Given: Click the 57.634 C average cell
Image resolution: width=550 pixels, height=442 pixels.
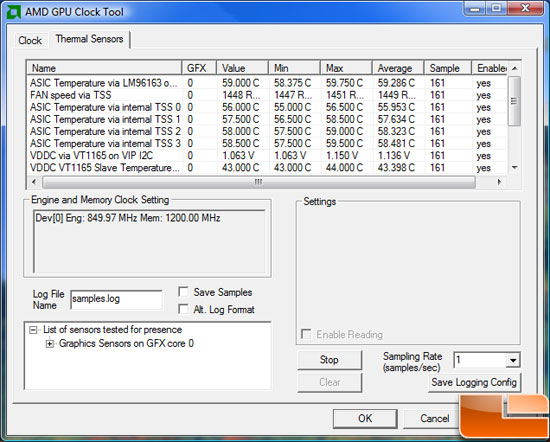Looking at the screenshot, I should coord(396,119).
